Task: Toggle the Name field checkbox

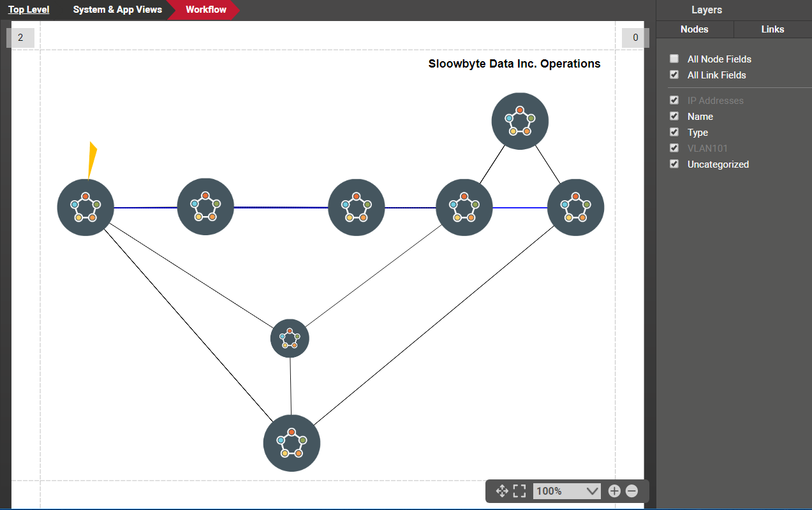Action: click(x=674, y=116)
